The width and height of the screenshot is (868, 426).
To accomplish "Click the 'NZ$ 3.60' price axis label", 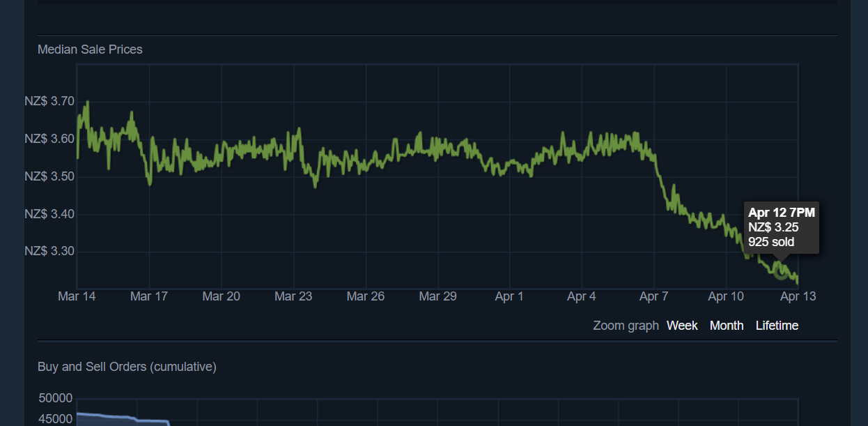I will (x=49, y=139).
